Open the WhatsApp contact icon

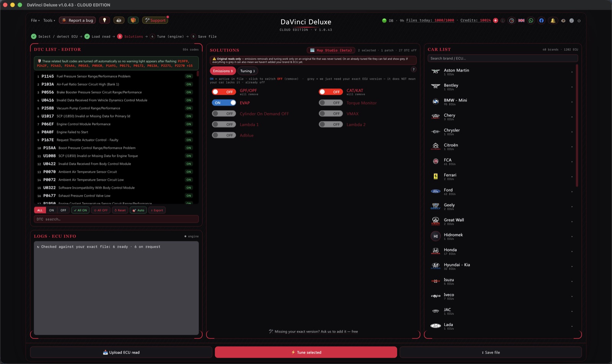[531, 21]
